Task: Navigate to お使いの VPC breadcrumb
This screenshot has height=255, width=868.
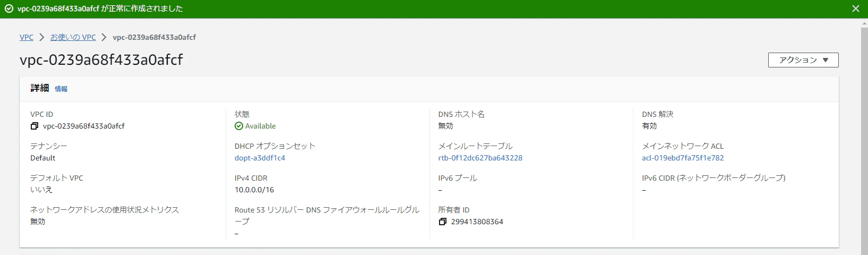Action: coord(73,37)
